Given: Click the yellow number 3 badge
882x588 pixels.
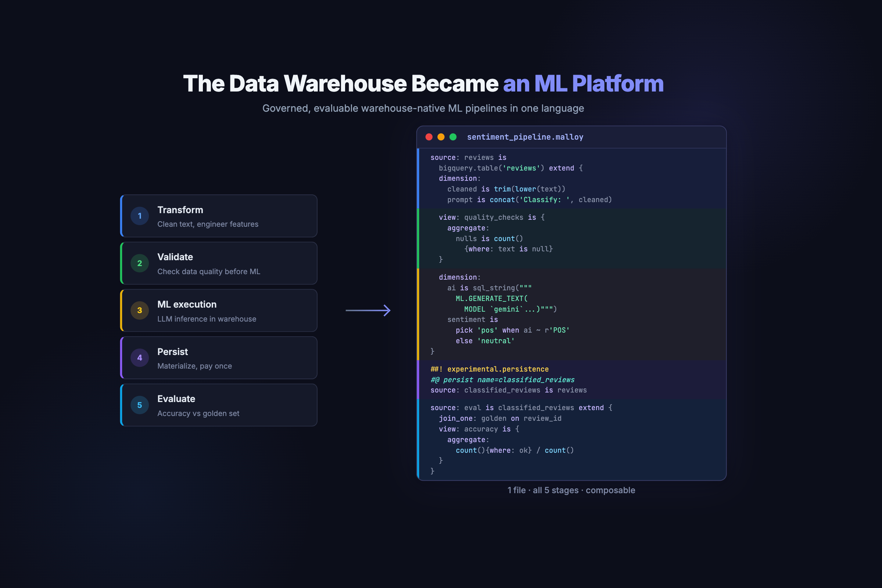Looking at the screenshot, I should click(140, 311).
